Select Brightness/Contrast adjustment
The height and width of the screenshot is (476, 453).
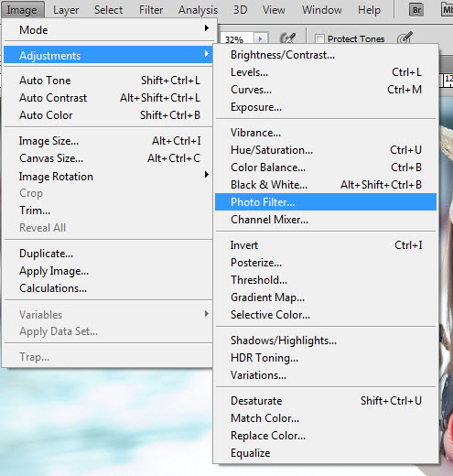pos(326,55)
